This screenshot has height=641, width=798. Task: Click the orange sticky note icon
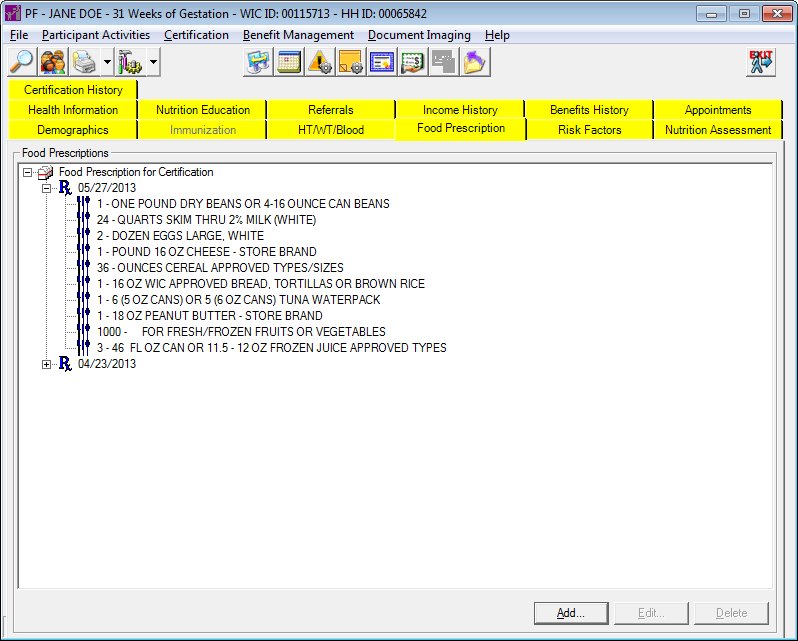350,62
